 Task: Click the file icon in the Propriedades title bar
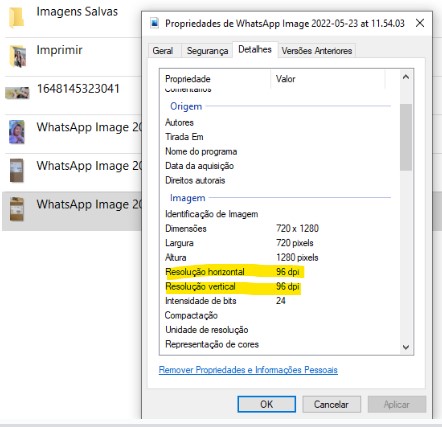(x=154, y=23)
